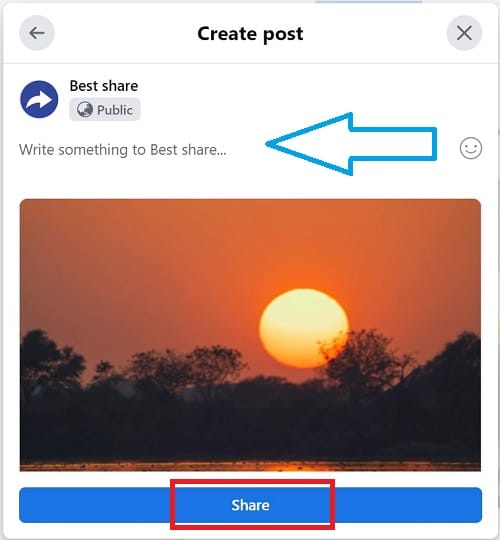This screenshot has height=540, width=500.
Task: Click the Create post heading
Action: pyautogui.click(x=250, y=34)
